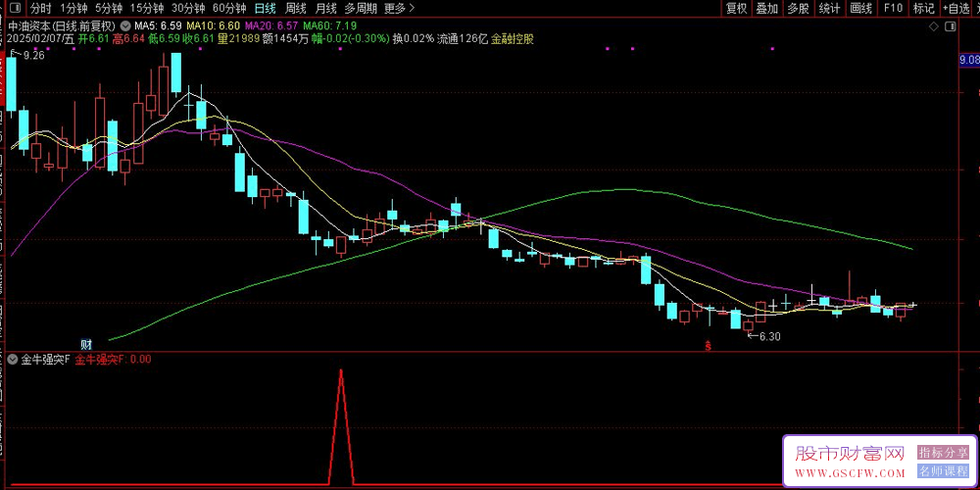Image resolution: width=980 pixels, height=490 pixels.
Task: Select the 1分钟 period tab
Action: click(x=73, y=8)
